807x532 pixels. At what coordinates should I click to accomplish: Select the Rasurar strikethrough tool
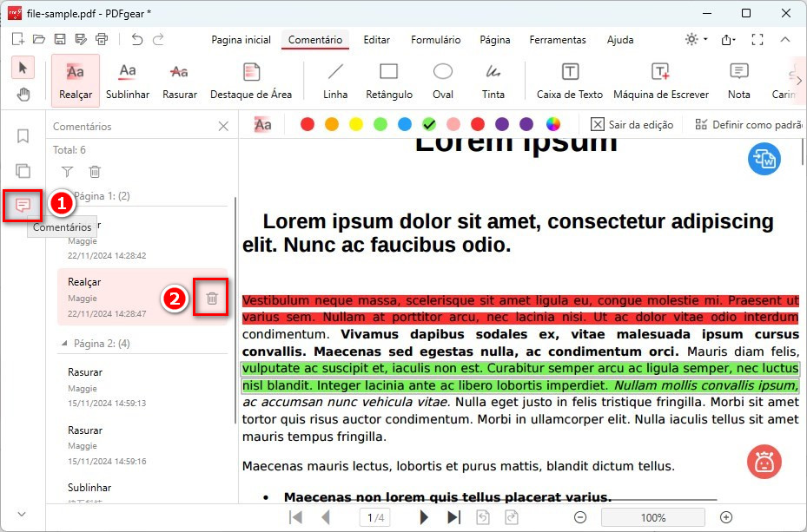pos(179,81)
